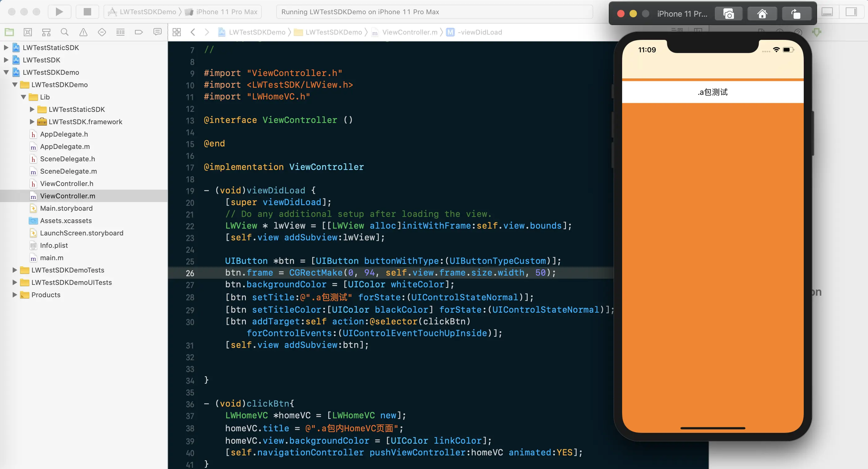Screen dimensions: 868x469
Task: Collapse the Lib folder
Action: 23,97
